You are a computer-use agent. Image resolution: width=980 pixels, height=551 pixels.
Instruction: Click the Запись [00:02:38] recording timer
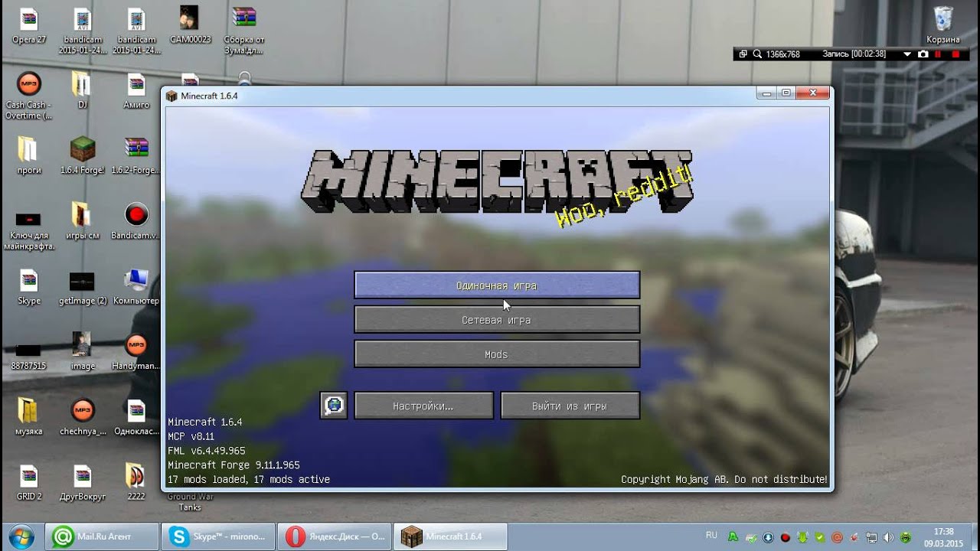pos(854,54)
